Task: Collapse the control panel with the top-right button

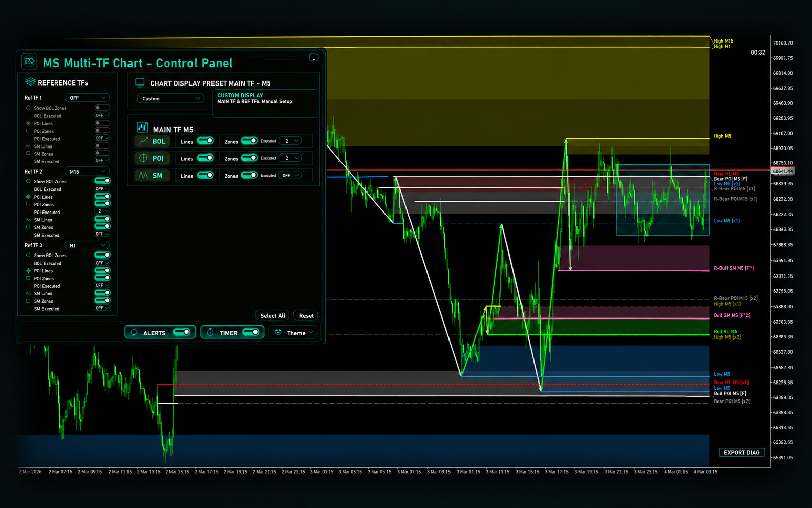Action: tap(314, 58)
